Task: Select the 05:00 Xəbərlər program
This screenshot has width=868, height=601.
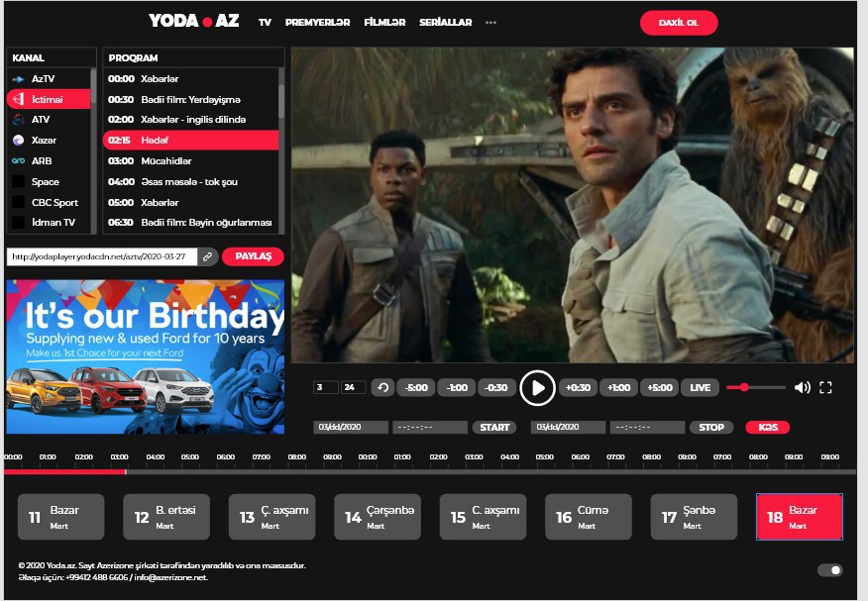Action: point(190,202)
